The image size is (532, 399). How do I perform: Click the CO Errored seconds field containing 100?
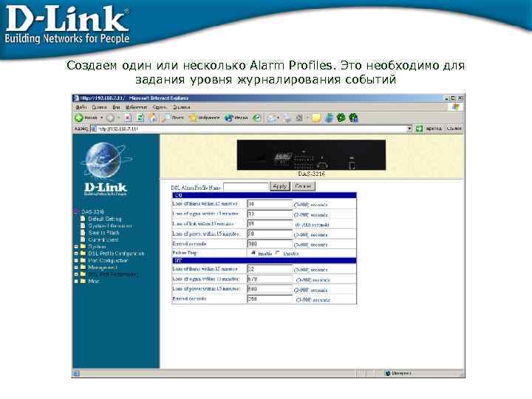coord(270,244)
